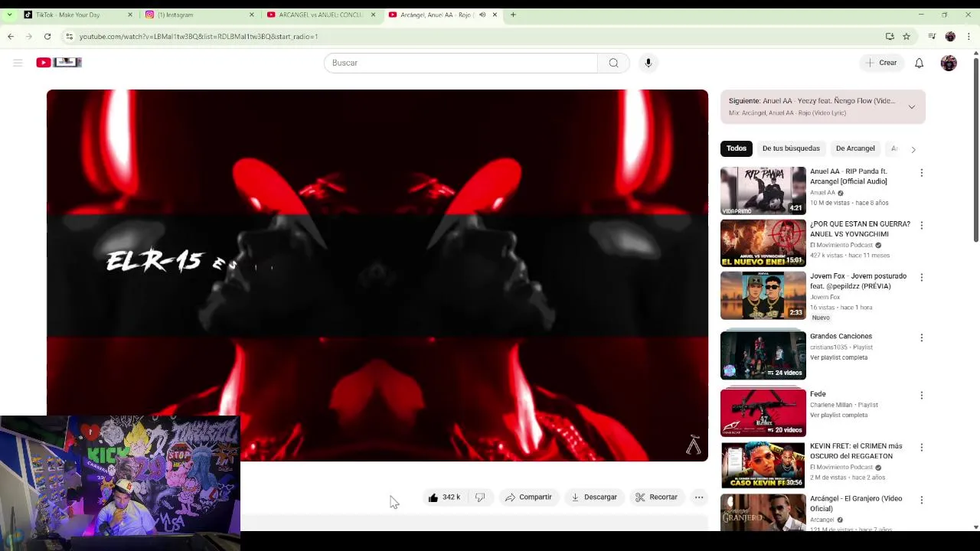Click the Descargar download button
This screenshot has height=551, width=980.
[x=594, y=497]
